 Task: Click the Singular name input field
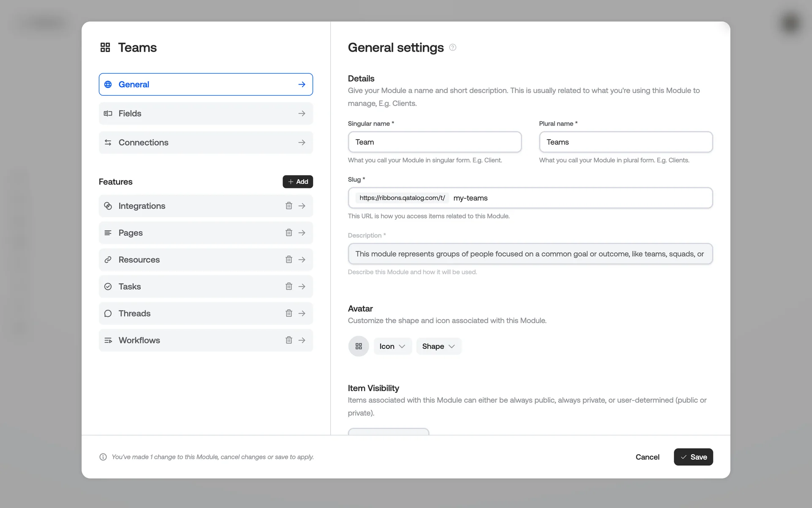tap(434, 142)
